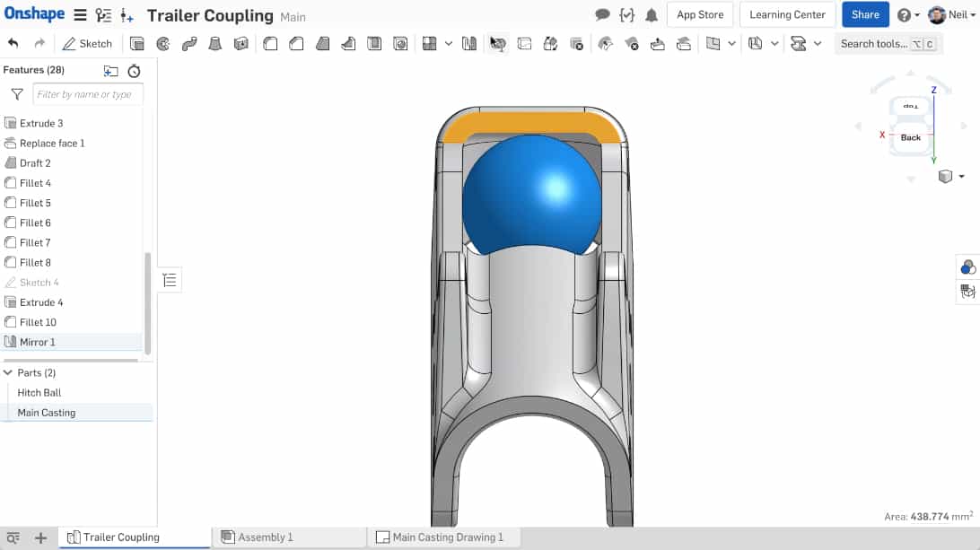Click the Onshape logo
The image size is (980, 550).
click(34, 13)
